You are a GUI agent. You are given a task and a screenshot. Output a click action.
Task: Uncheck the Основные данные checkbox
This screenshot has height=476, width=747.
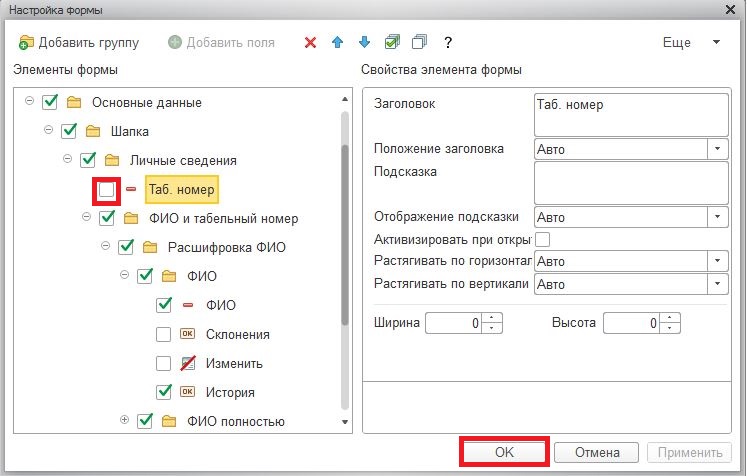coord(50,102)
